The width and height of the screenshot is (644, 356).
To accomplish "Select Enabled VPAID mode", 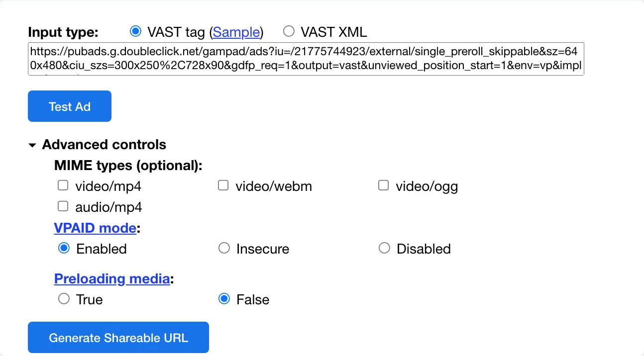I will 64,248.
